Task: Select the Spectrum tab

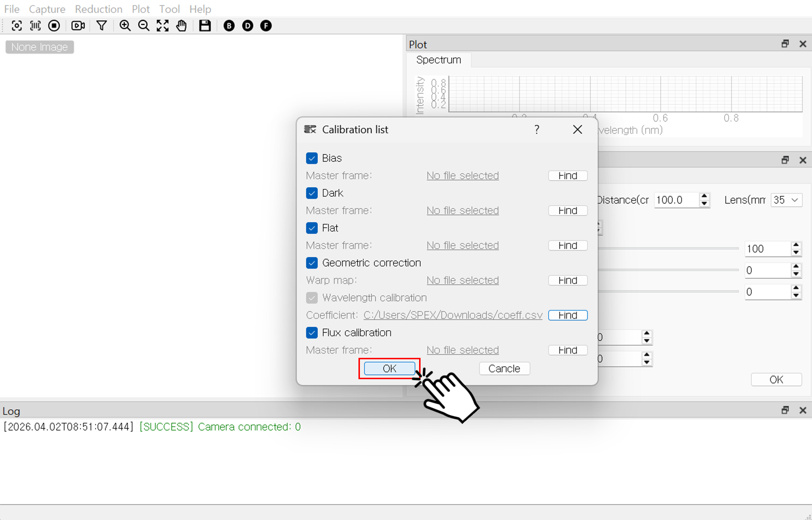Action: (438, 60)
